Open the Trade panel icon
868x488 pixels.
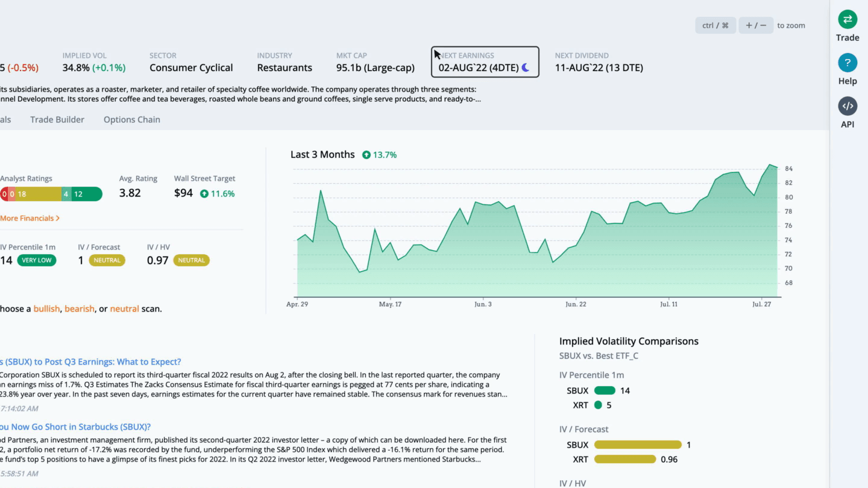tap(848, 19)
